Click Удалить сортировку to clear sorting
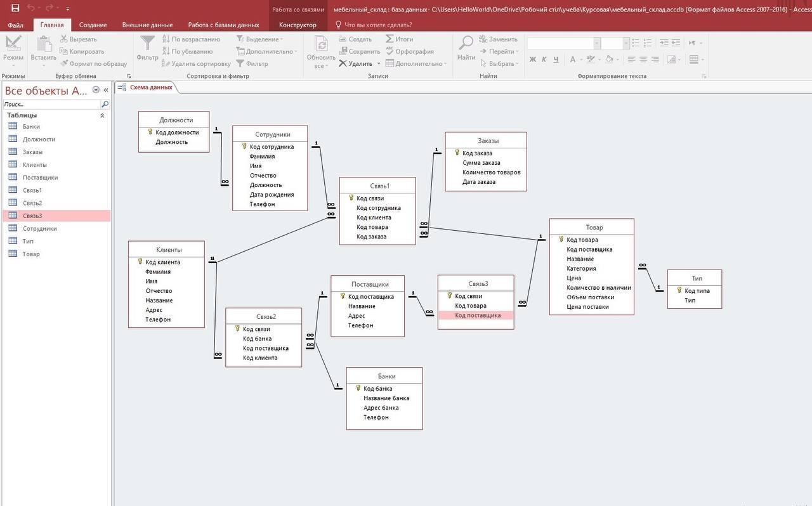 [196, 63]
